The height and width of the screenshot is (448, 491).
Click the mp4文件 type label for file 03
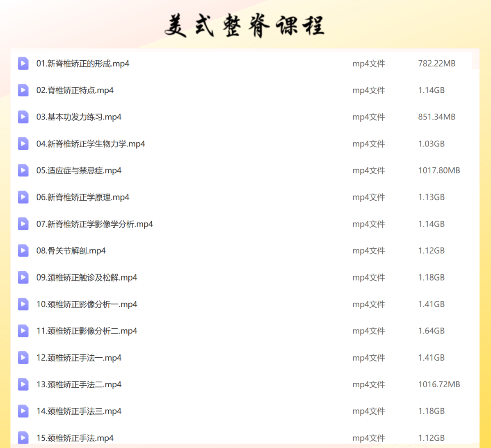point(369,117)
